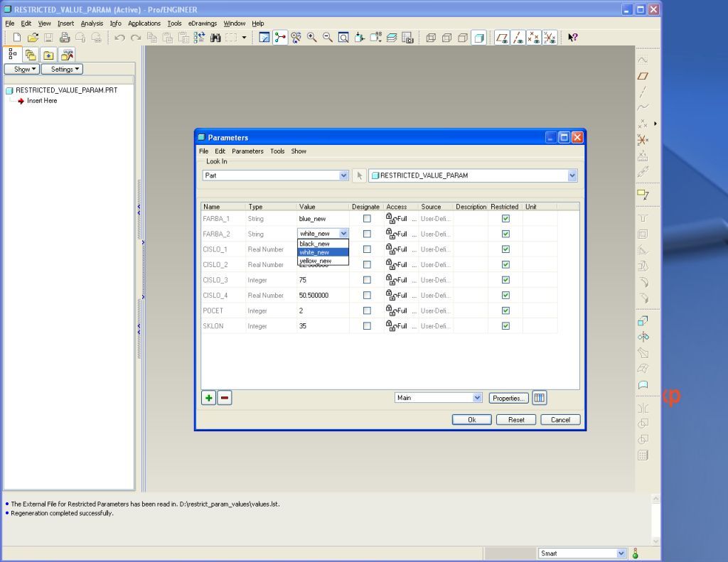Open the eDrawings menu

pos(203,23)
